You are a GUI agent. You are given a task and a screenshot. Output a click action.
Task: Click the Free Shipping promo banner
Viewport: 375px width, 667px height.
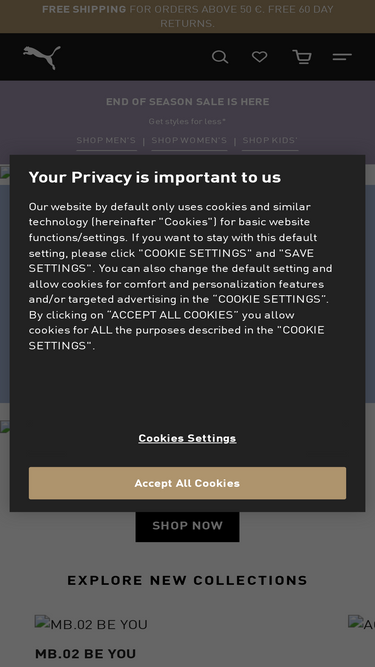(188, 16)
